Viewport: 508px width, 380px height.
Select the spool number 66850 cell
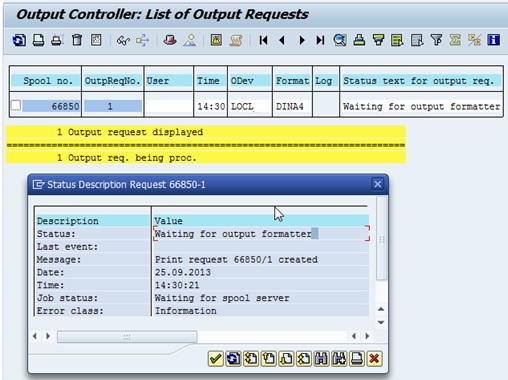[52, 107]
